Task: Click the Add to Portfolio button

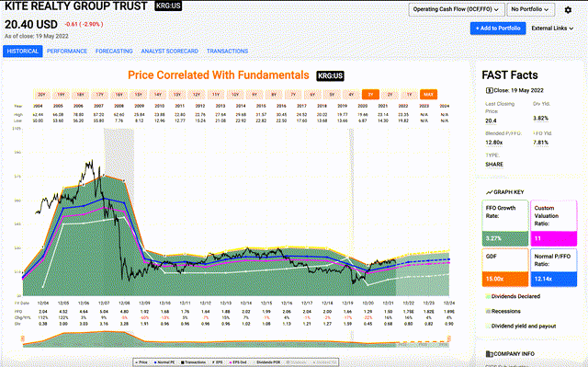Action: coord(498,29)
